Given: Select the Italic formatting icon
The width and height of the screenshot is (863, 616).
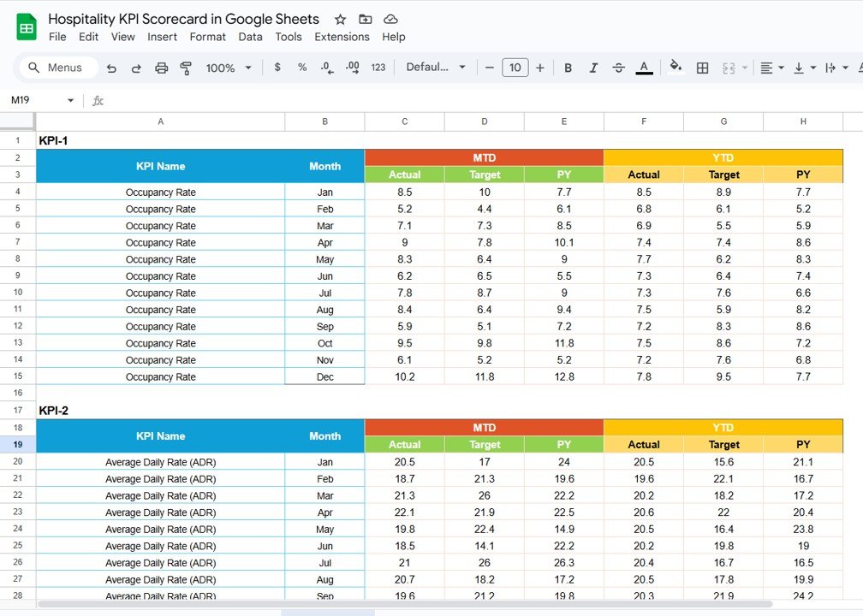Looking at the screenshot, I should (x=593, y=67).
